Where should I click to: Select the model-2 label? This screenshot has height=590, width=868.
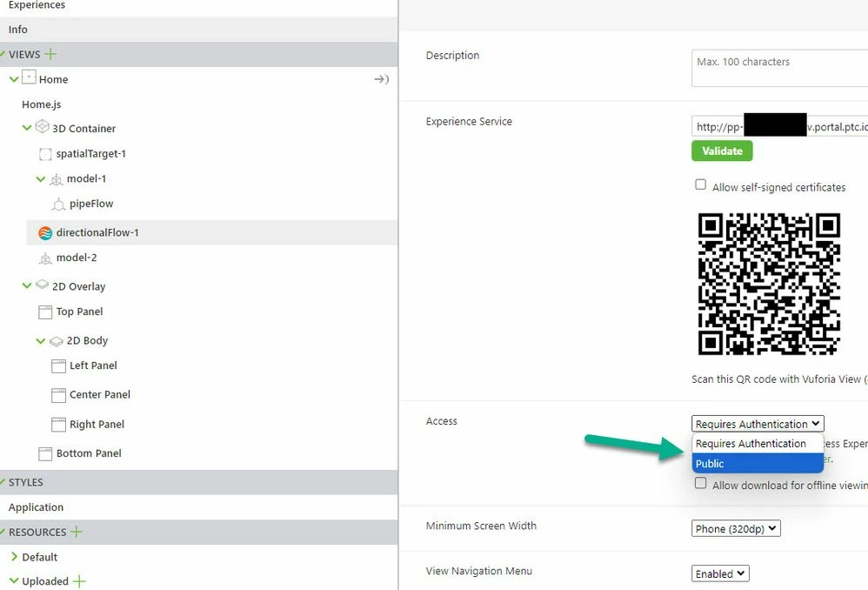point(77,258)
